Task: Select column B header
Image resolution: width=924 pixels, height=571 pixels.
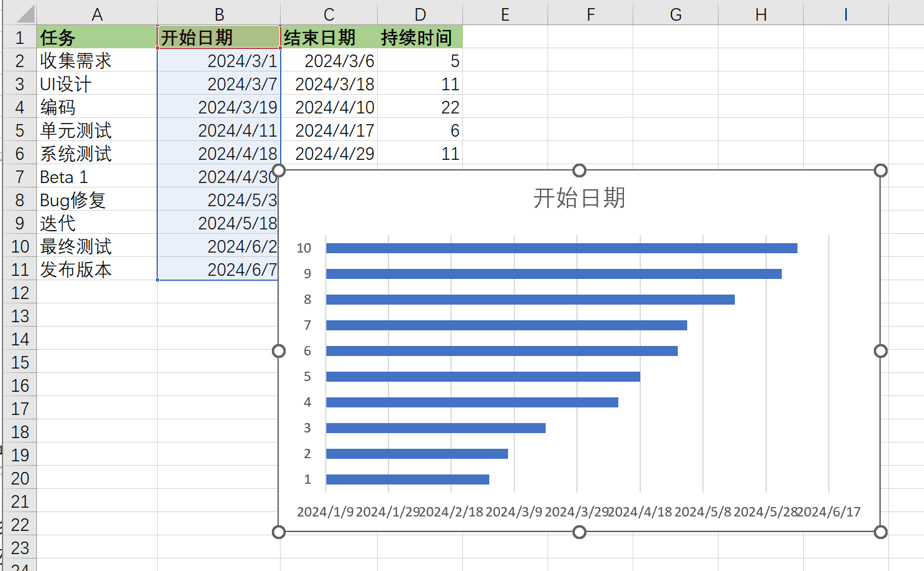Action: [219, 14]
